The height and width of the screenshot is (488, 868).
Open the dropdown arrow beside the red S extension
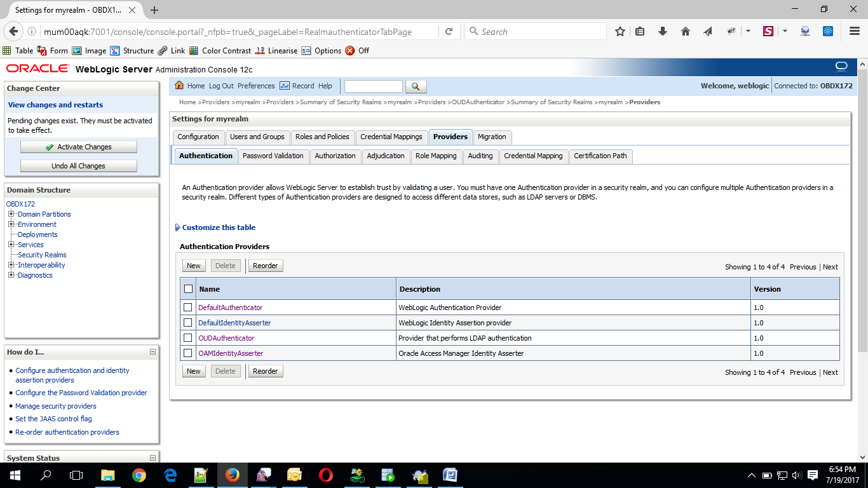pos(785,31)
